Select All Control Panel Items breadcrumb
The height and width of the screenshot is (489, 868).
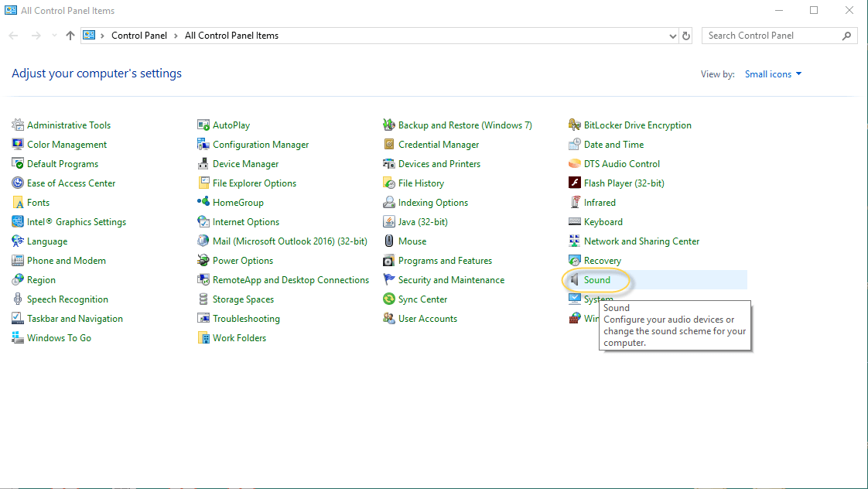[231, 36]
